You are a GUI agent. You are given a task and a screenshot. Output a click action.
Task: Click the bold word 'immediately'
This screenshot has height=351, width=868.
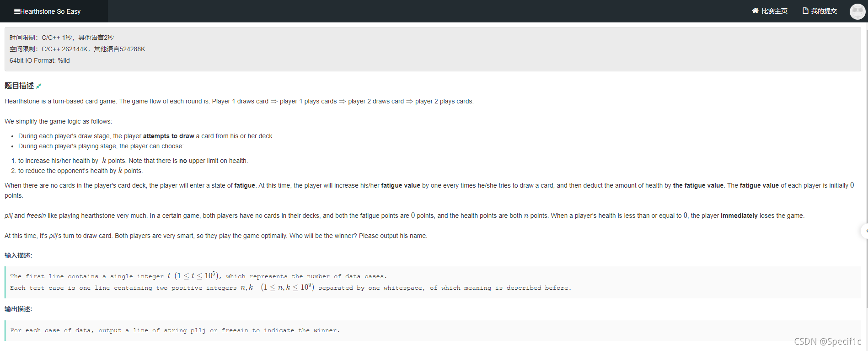tap(739, 216)
